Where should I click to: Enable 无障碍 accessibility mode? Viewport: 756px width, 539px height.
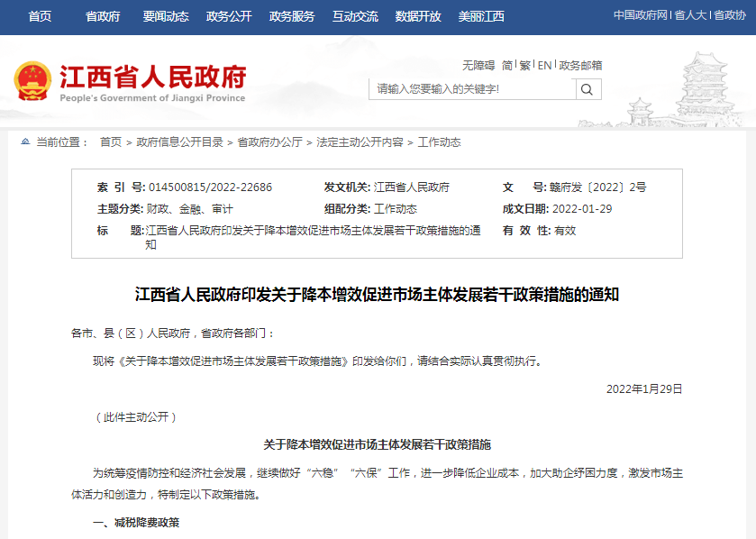pos(478,65)
